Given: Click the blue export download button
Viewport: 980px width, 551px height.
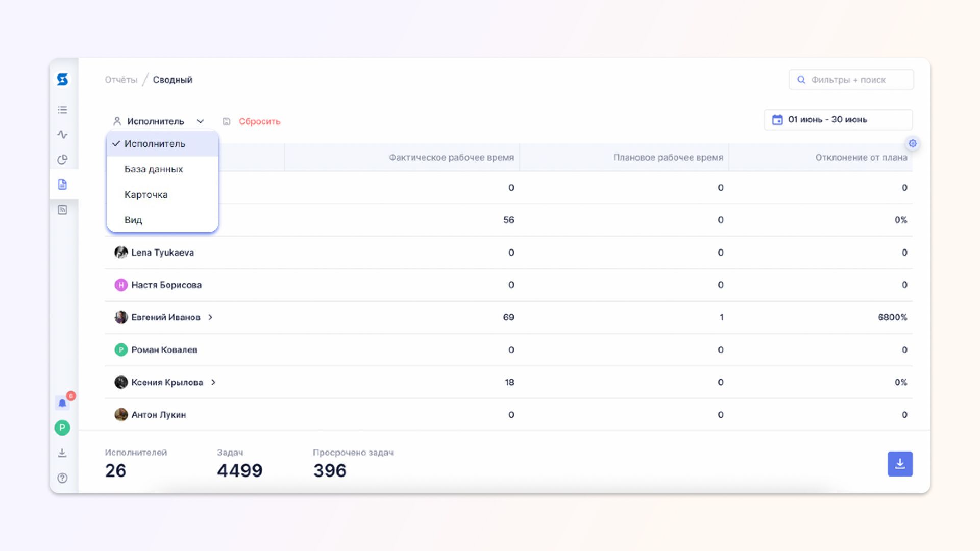Looking at the screenshot, I should coord(899,464).
